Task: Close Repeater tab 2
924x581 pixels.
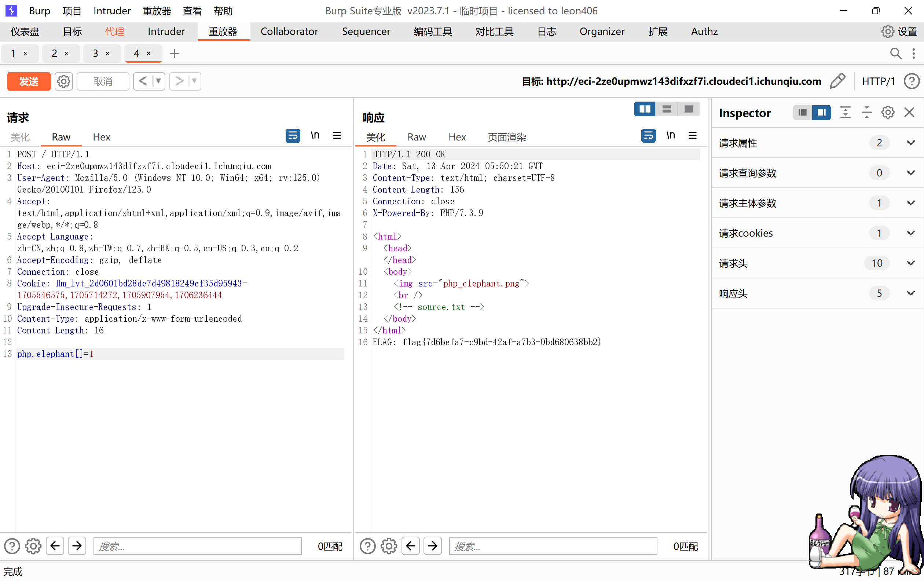Action: (66, 53)
